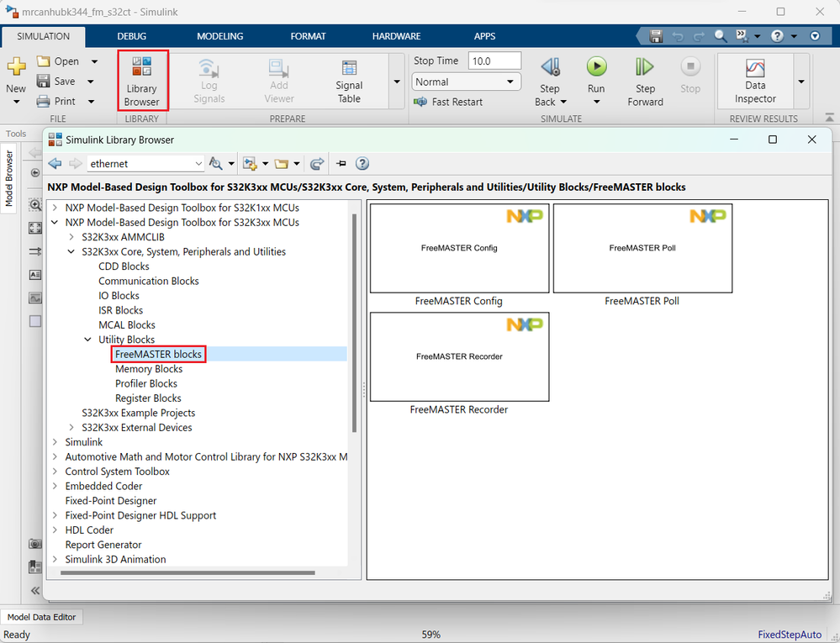Select the SIMULATION tab
This screenshot has width=840, height=643.
(x=44, y=36)
